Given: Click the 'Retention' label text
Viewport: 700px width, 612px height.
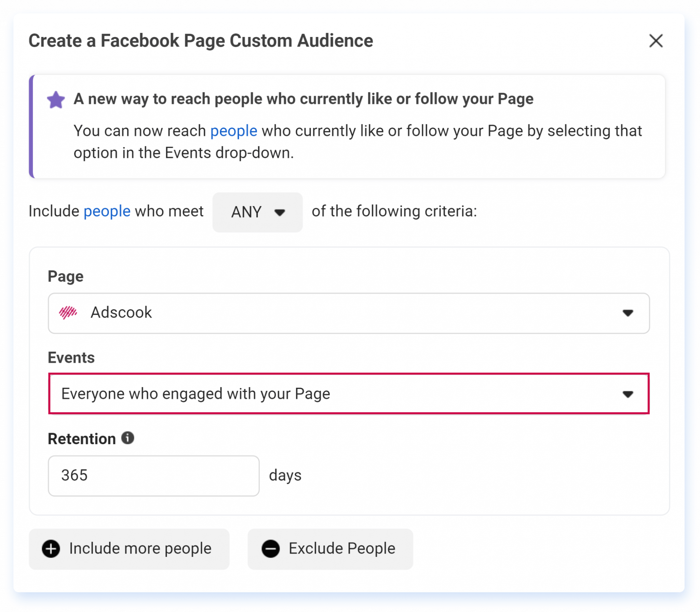Looking at the screenshot, I should tap(82, 439).
